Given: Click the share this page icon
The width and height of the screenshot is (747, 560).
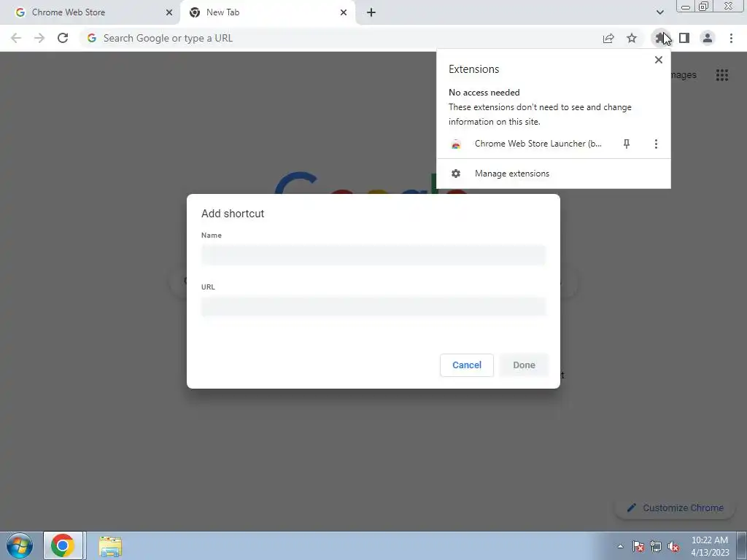Looking at the screenshot, I should tap(608, 38).
